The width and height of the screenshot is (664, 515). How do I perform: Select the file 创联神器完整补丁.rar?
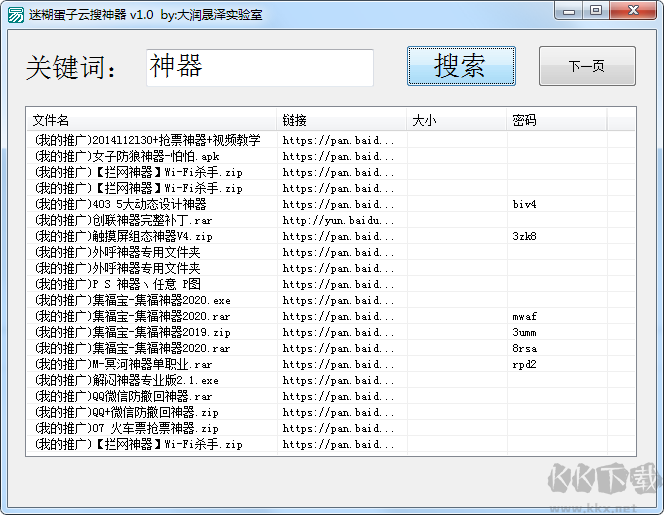point(123,220)
